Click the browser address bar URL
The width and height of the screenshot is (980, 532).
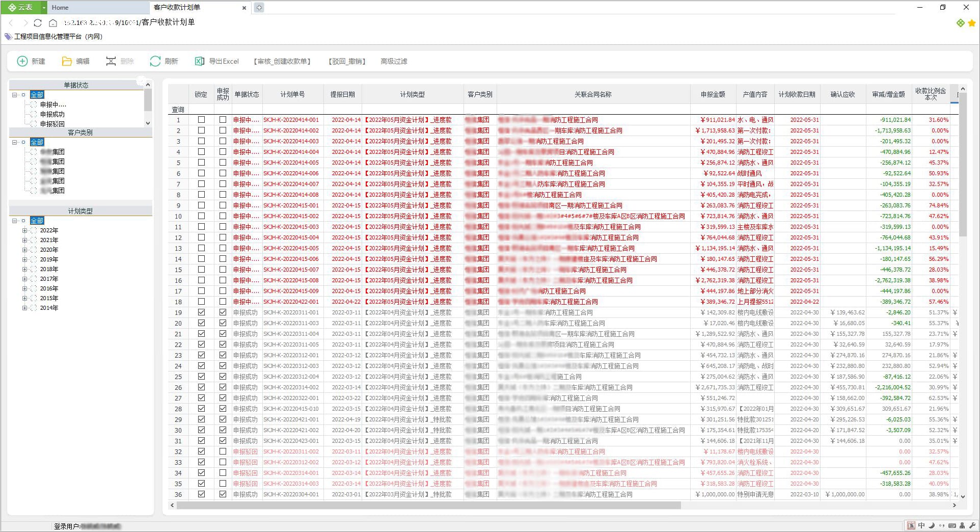129,22
